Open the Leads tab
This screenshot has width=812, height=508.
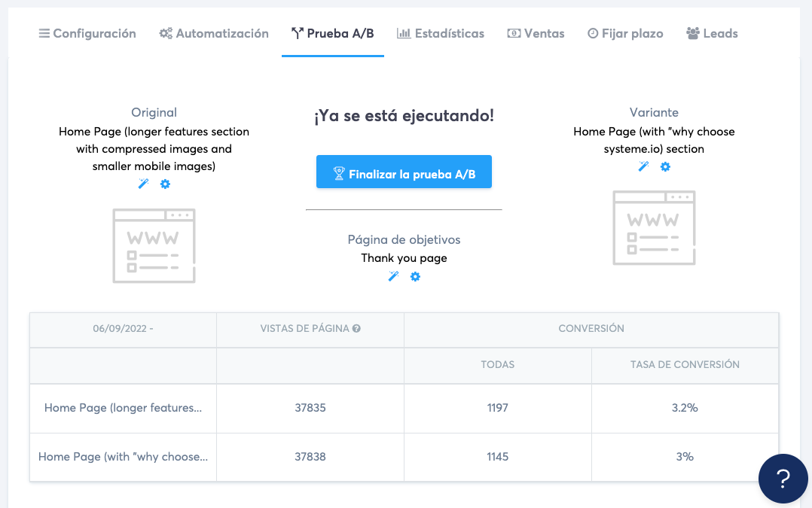(x=712, y=33)
